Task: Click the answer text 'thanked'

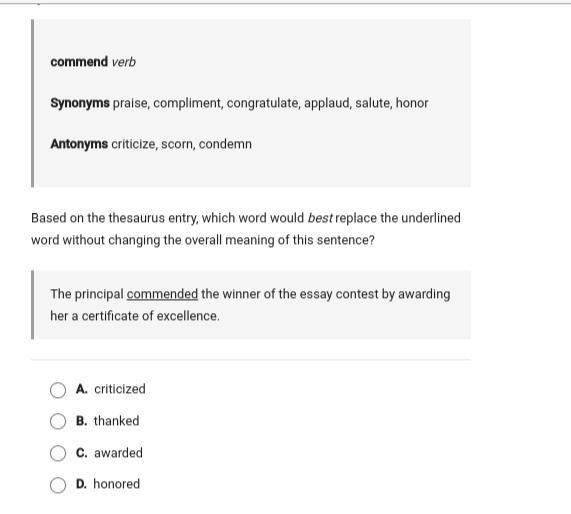Action: click(117, 421)
